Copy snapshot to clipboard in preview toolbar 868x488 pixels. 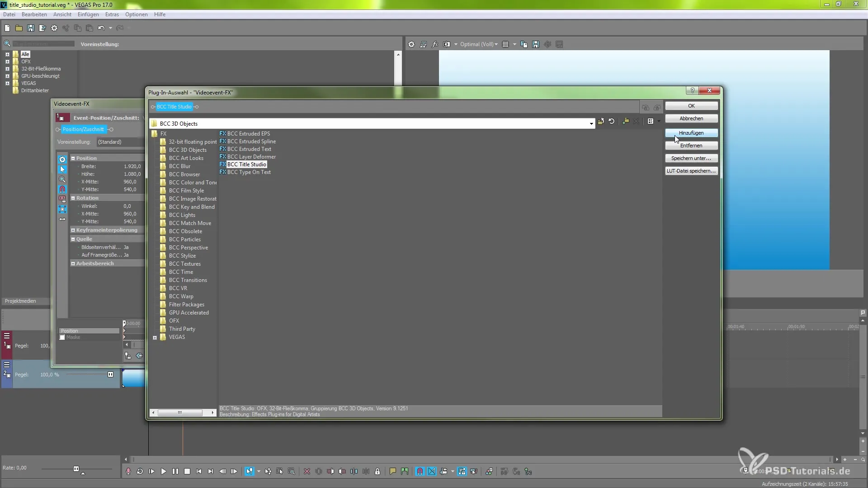click(524, 44)
